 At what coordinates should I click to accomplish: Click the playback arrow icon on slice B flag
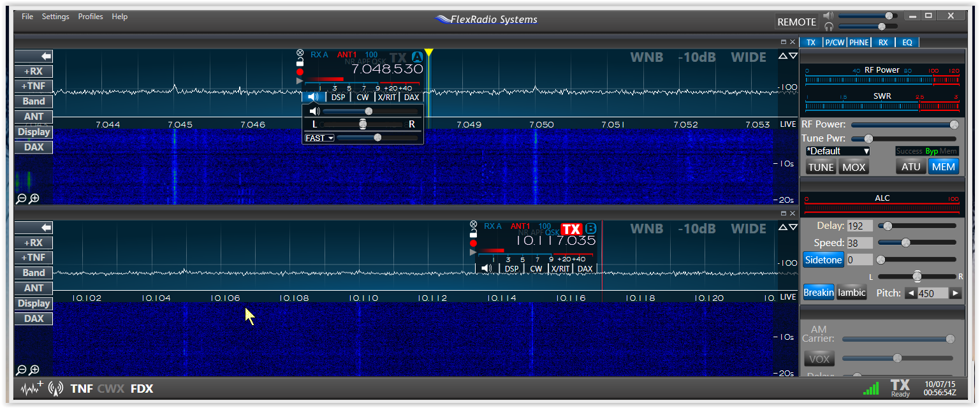(473, 252)
